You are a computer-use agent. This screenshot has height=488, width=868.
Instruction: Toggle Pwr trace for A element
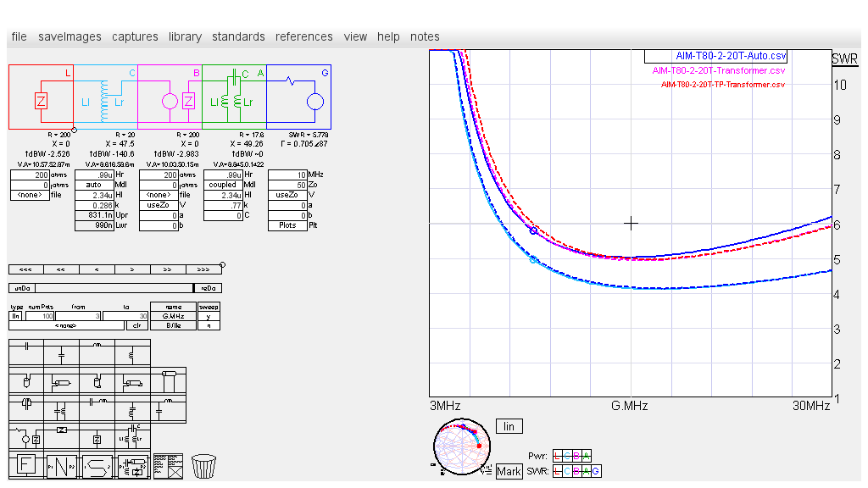586,456
